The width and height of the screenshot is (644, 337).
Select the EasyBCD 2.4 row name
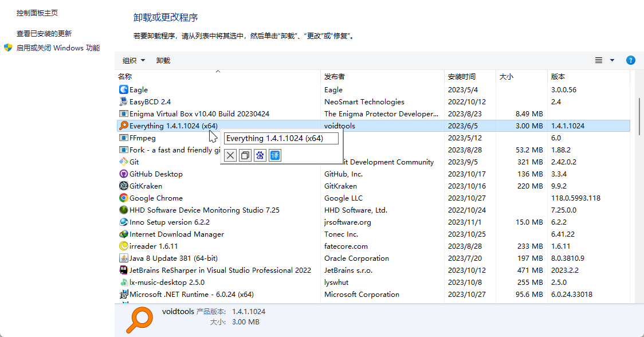(x=150, y=101)
